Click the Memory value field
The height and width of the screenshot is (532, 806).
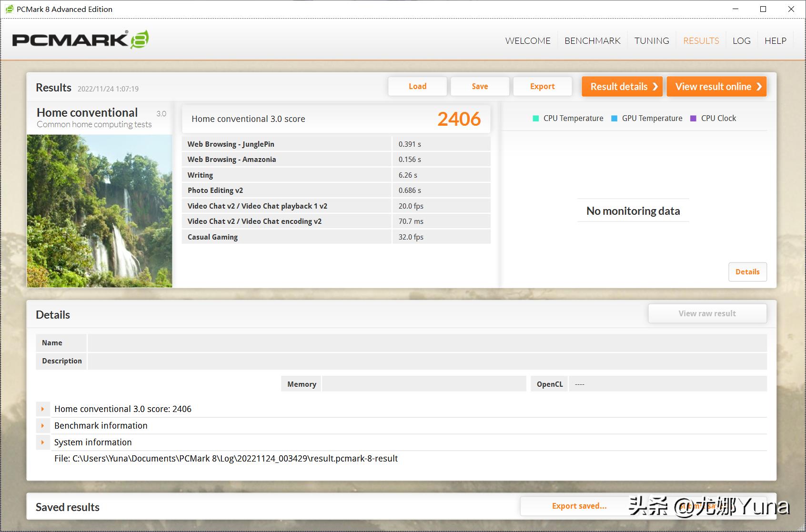[x=424, y=384]
